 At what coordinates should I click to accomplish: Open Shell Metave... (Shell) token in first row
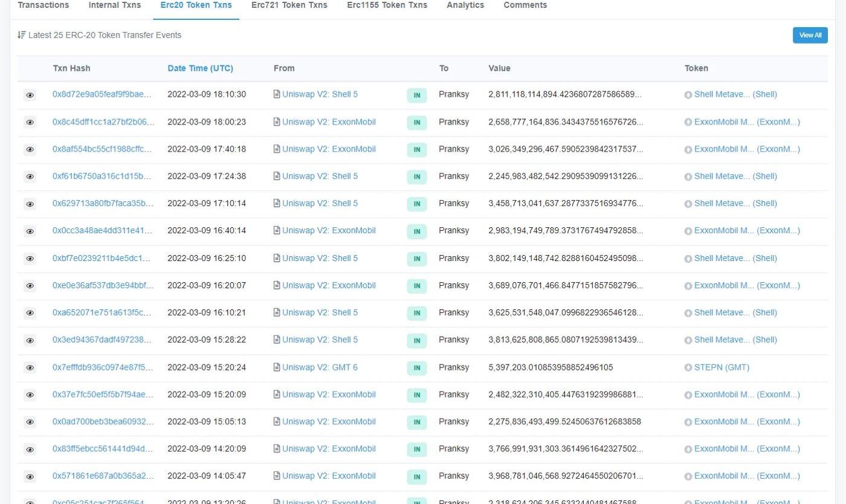pos(735,94)
